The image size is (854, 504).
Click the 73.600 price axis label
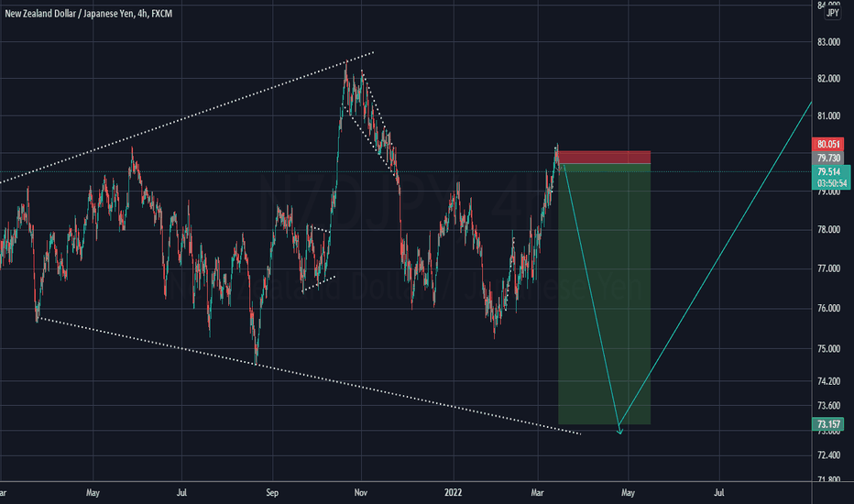[829, 406]
